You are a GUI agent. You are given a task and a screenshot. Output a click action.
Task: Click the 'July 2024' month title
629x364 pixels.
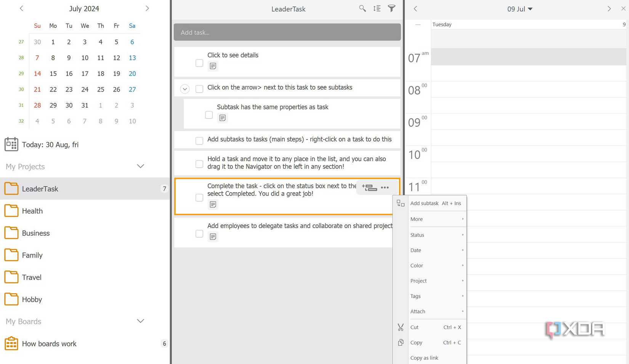[x=84, y=8]
